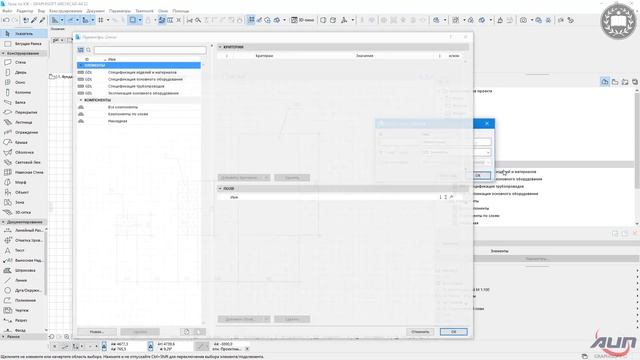Choose the Drawing (Чертеж) tool
Viewport: 640px width, 360px height.
[22, 310]
